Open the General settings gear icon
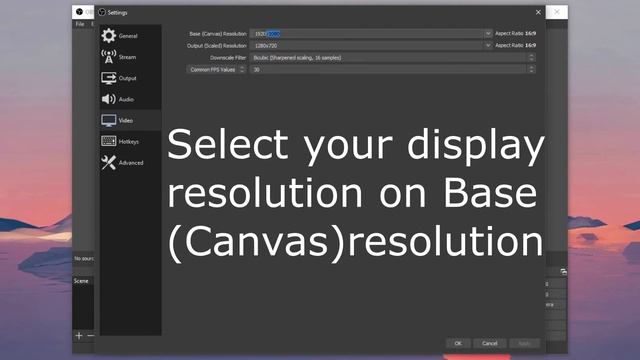Screen dimensions: 640x360 109,36
